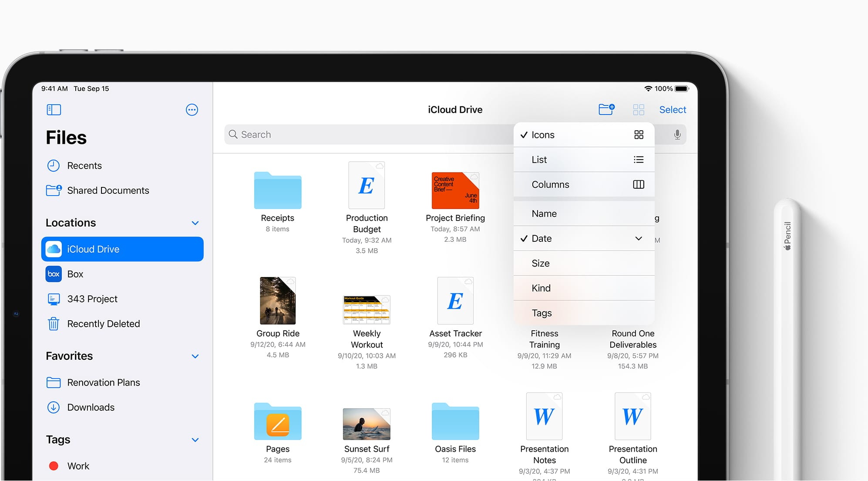Screen dimensions: 868x481
Task: Create a new folder with the folder-plus icon
Action: coord(606,109)
